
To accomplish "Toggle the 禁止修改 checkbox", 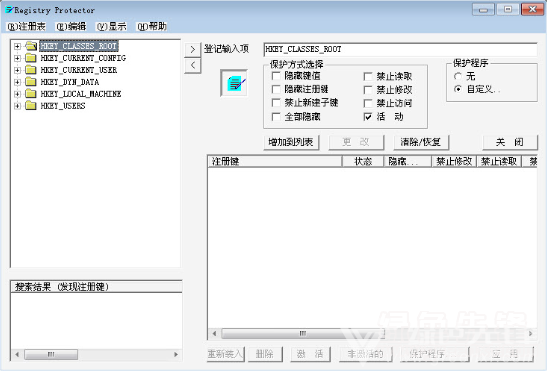I will click(368, 90).
